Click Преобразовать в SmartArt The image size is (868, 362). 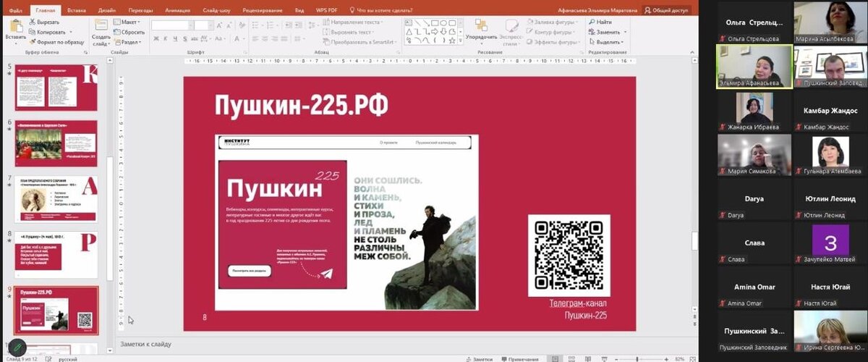(360, 43)
